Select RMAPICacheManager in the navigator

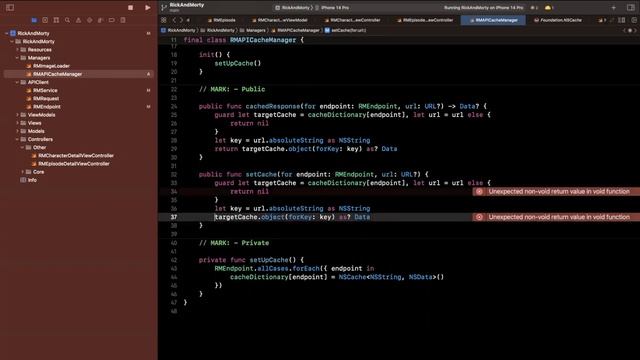78,74
